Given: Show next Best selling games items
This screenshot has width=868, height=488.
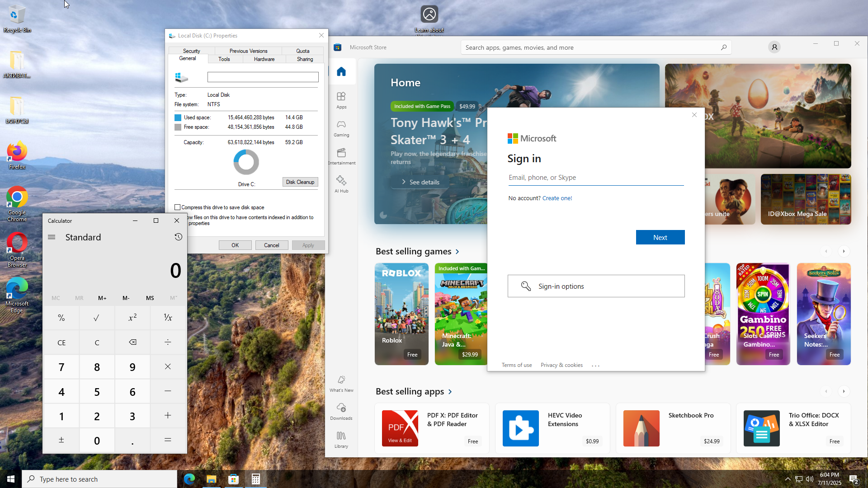Looking at the screenshot, I should click(844, 251).
